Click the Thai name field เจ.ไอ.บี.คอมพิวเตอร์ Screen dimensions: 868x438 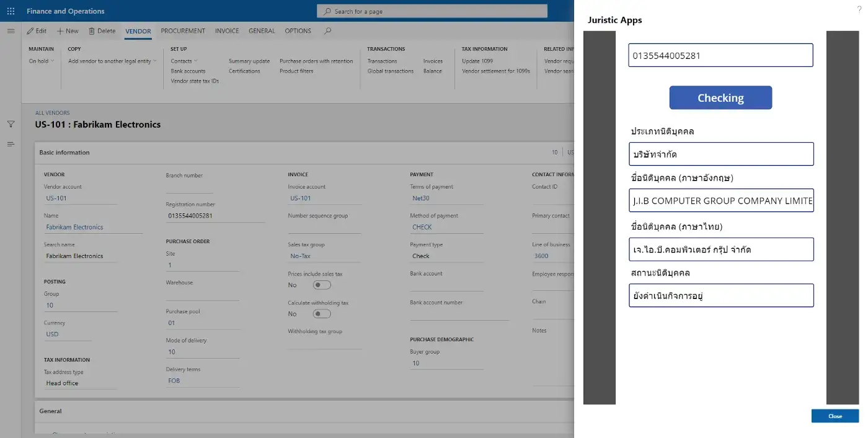(x=721, y=249)
